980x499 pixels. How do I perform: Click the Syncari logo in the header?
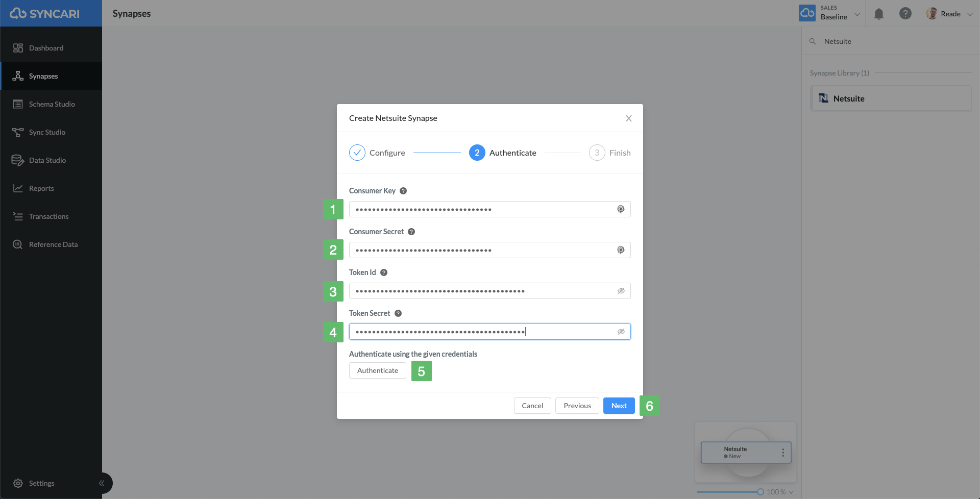tap(45, 13)
